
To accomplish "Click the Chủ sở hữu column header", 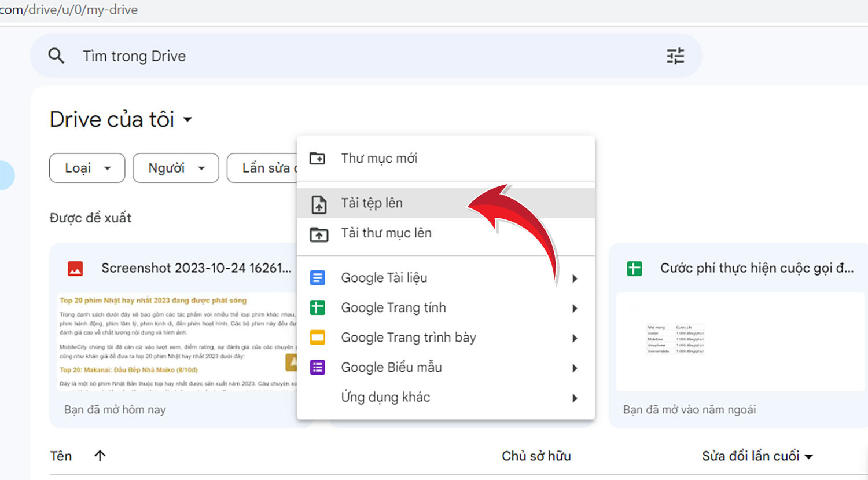I will (536, 456).
